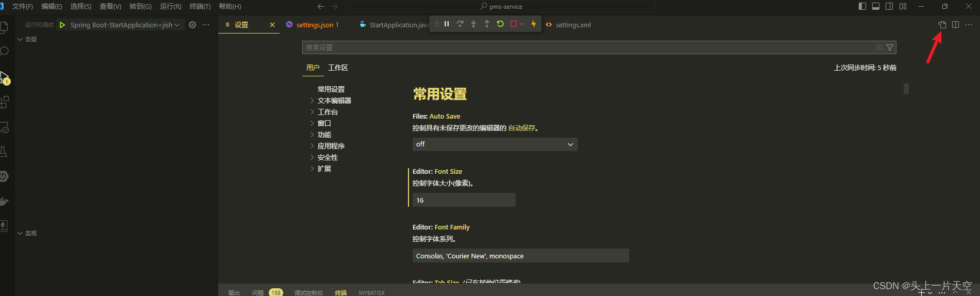Viewport: 980px width, 296px height.
Task: Open the Search view in the activity bar
Action: (x=4, y=52)
